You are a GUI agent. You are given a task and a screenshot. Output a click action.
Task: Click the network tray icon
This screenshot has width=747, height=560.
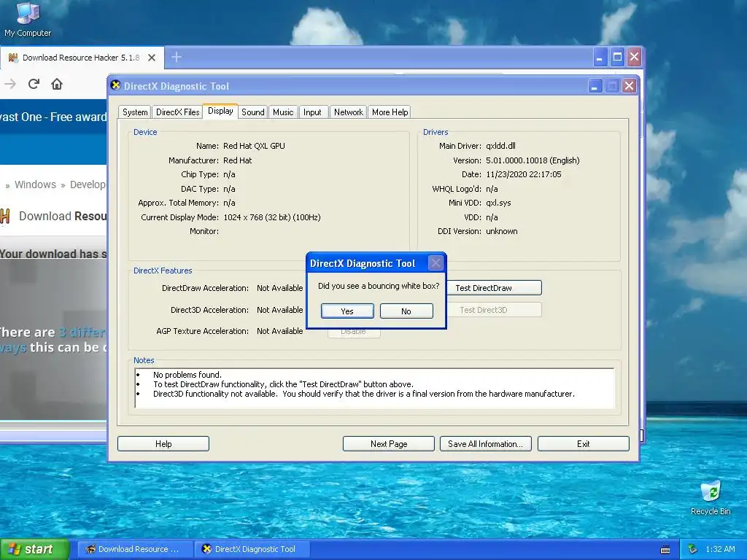coord(693,549)
